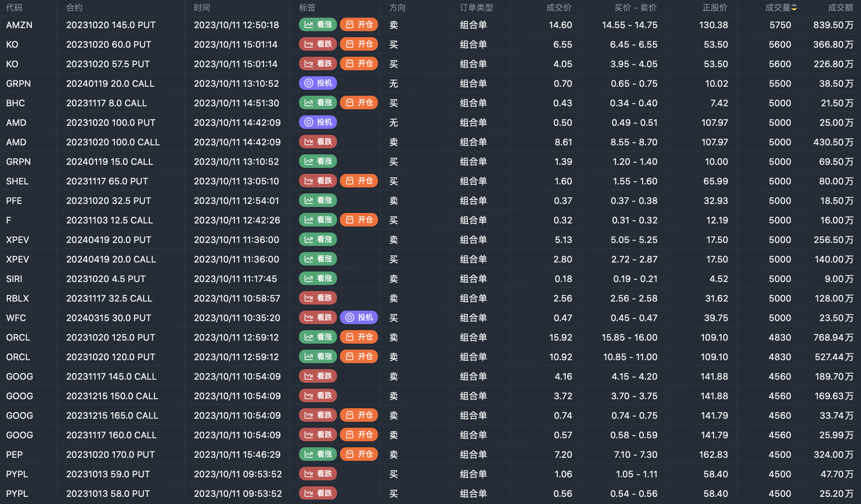The height and width of the screenshot is (504, 861).
Task: Select the BHC ticker cell
Action: 15,103
